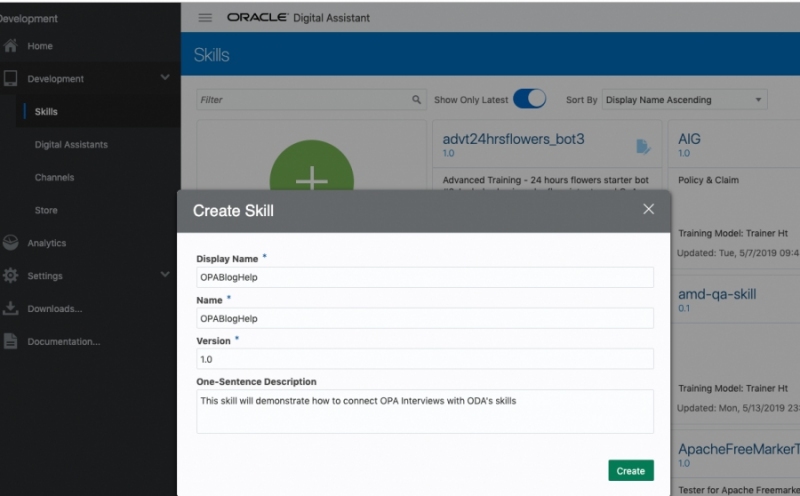This screenshot has width=800, height=496.
Task: Open Digital Assistants in sidebar
Action: 71,144
